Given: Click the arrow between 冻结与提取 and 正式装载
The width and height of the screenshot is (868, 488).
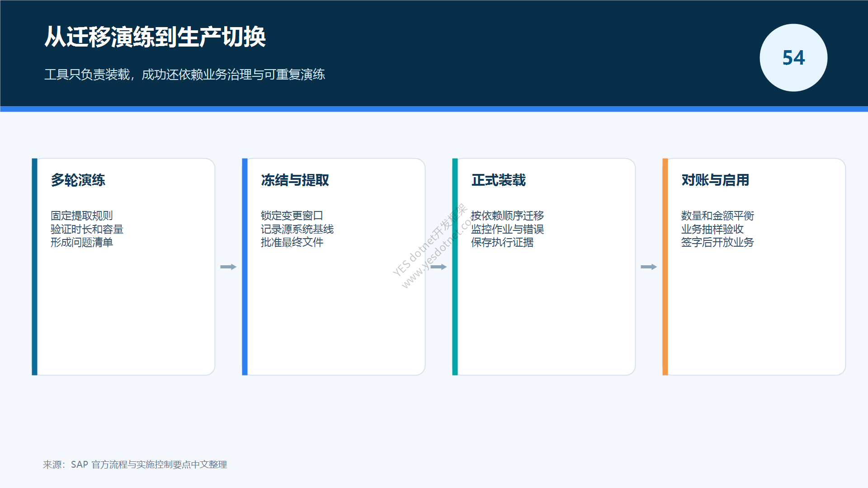Looking at the screenshot, I should pyautogui.click(x=439, y=267).
